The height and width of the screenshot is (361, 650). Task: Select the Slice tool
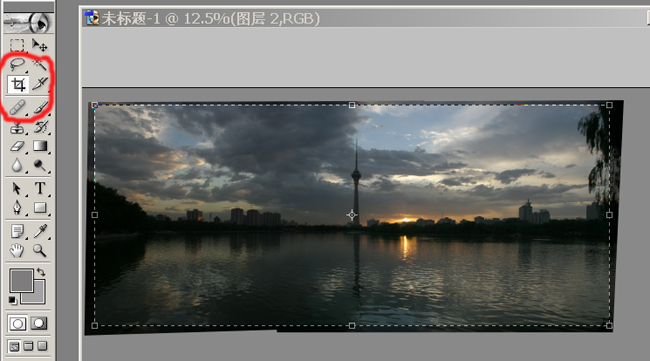[x=40, y=84]
